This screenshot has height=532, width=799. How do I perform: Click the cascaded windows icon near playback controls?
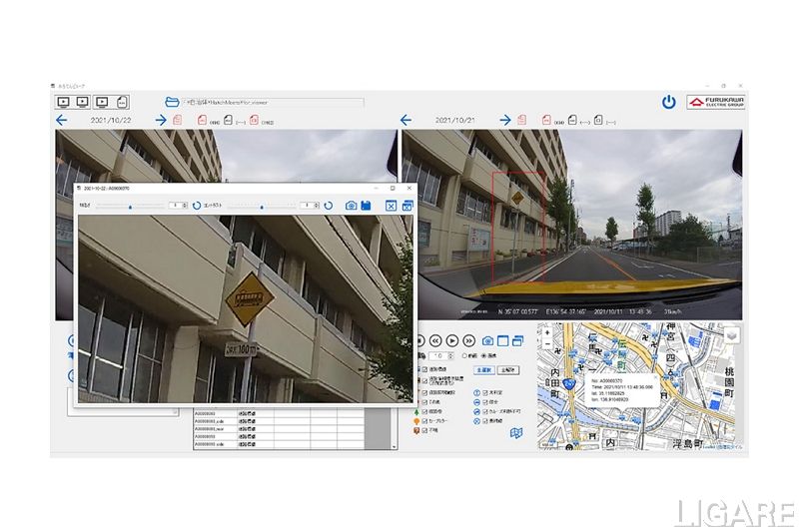pyautogui.click(x=519, y=340)
